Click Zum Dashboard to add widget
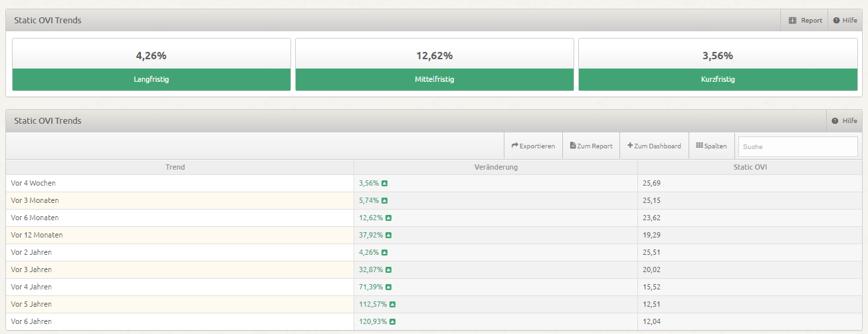The height and width of the screenshot is (334, 868). tap(654, 146)
